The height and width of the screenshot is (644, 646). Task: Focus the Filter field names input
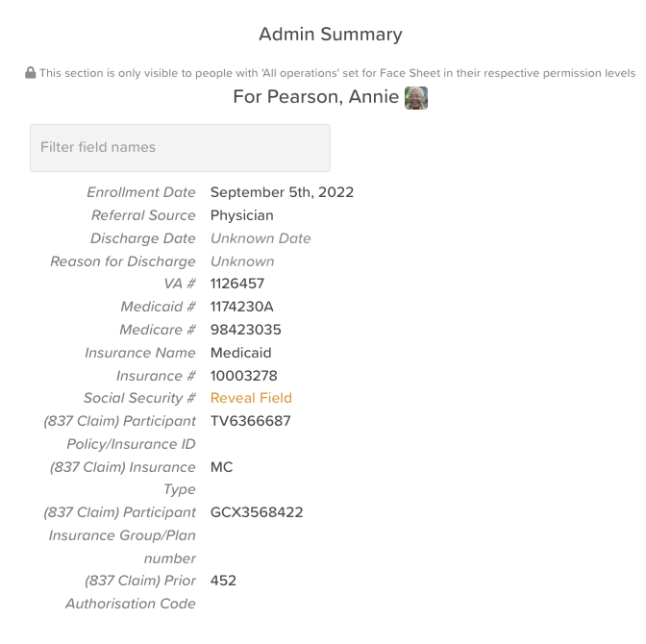tap(180, 148)
